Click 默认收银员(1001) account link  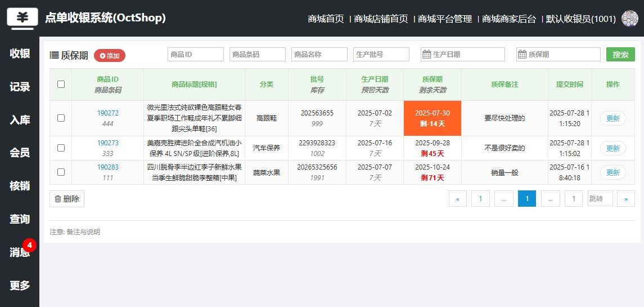(581, 19)
